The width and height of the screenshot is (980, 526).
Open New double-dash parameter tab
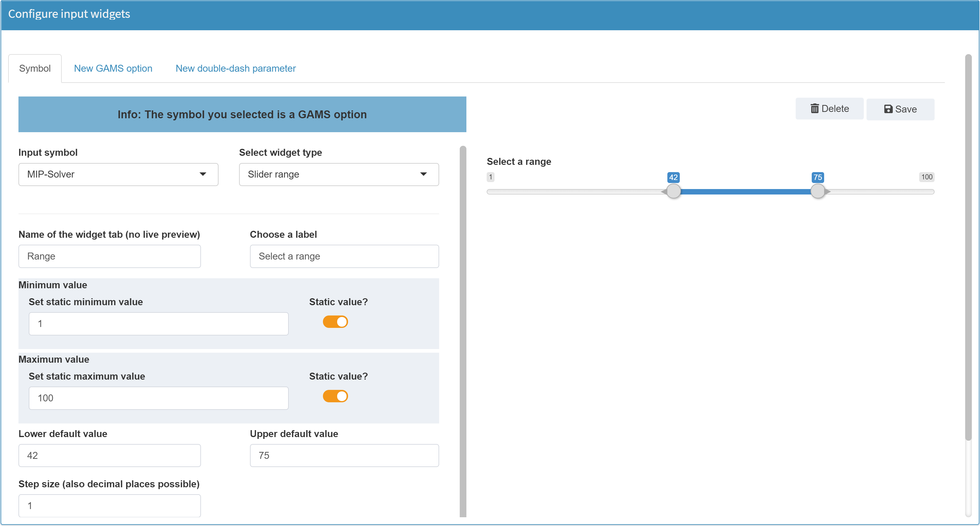point(235,68)
